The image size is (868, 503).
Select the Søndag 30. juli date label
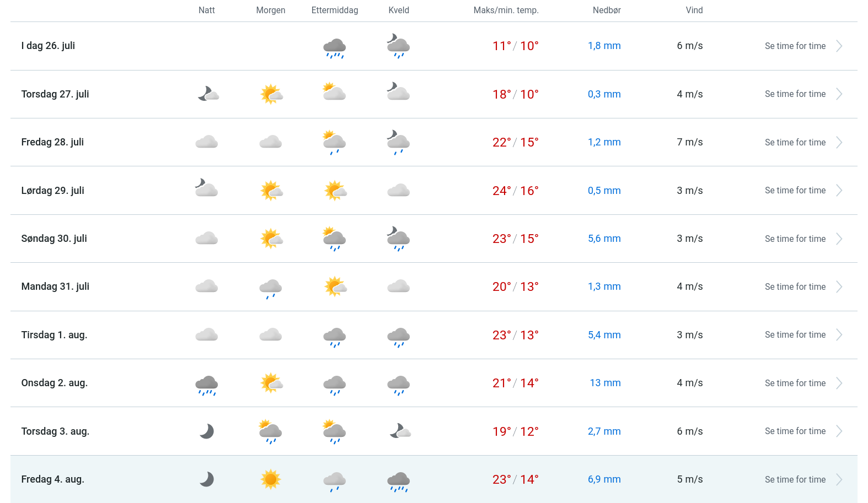[x=54, y=239]
